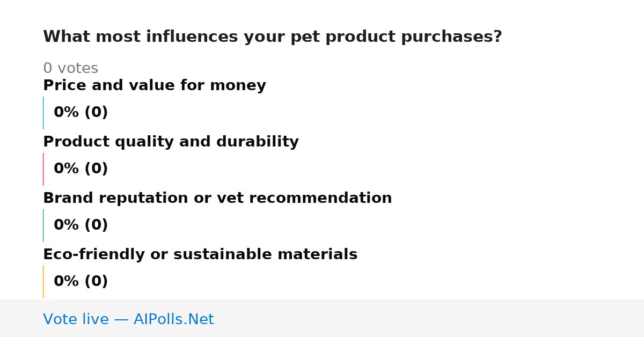Choose Product quality and durability option
This screenshot has height=337, width=644.
(x=171, y=142)
